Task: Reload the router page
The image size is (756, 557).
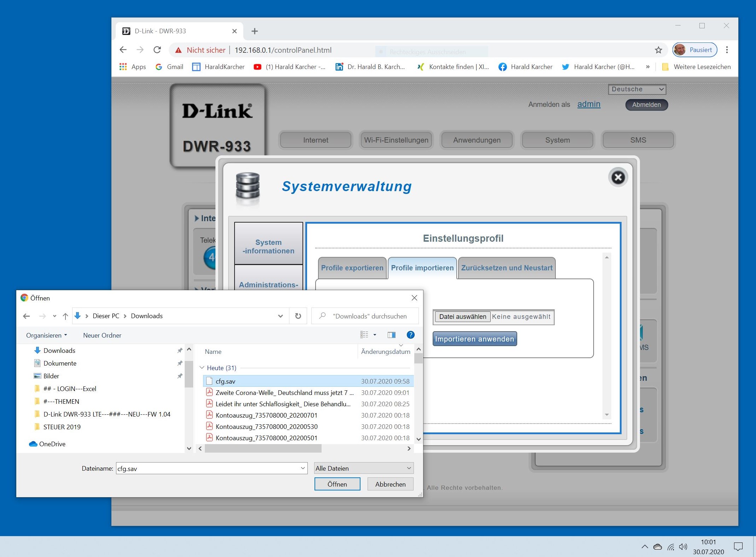Action: (x=157, y=50)
